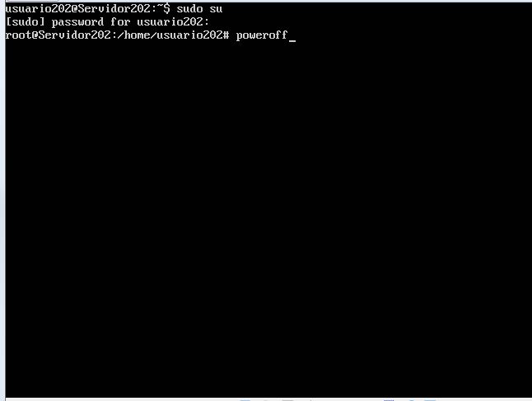Click the status bar strip below the terminal
The image size is (532, 401).
coord(268,399)
